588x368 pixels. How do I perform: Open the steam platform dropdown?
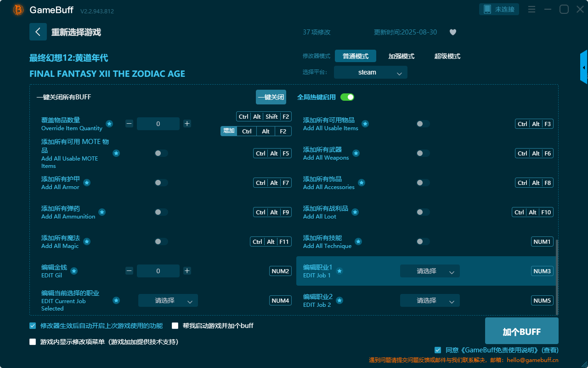pyautogui.click(x=371, y=72)
